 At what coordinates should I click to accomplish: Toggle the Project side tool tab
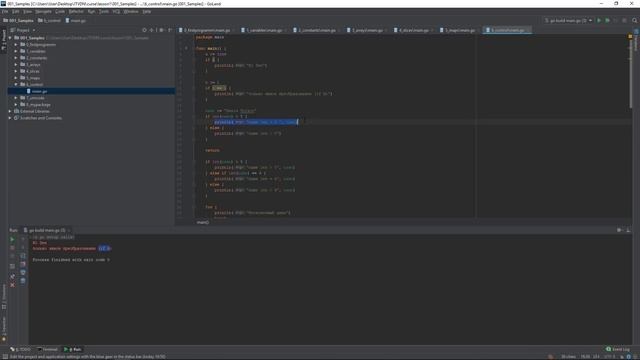4,40
